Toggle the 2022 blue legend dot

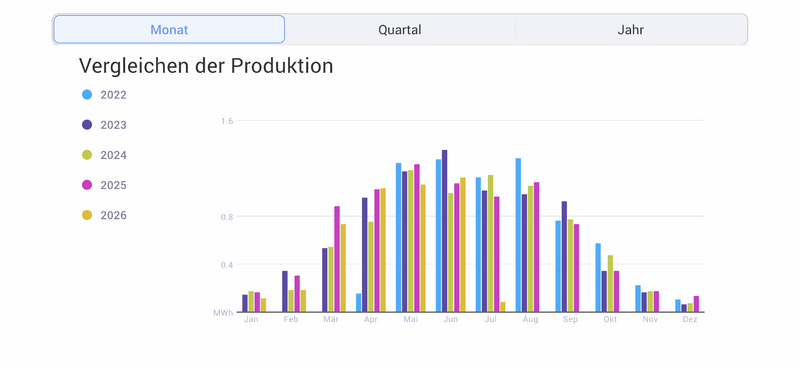[x=87, y=94]
